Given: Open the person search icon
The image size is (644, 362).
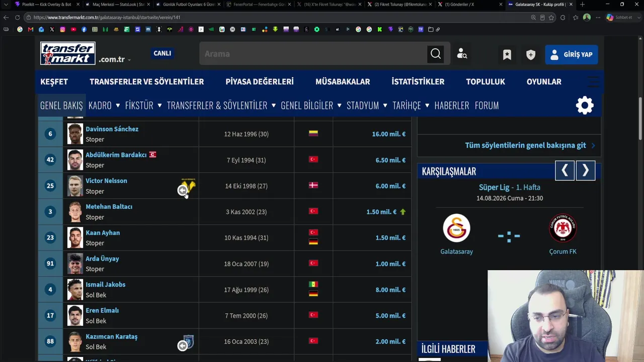Looking at the screenshot, I should click(x=462, y=54).
